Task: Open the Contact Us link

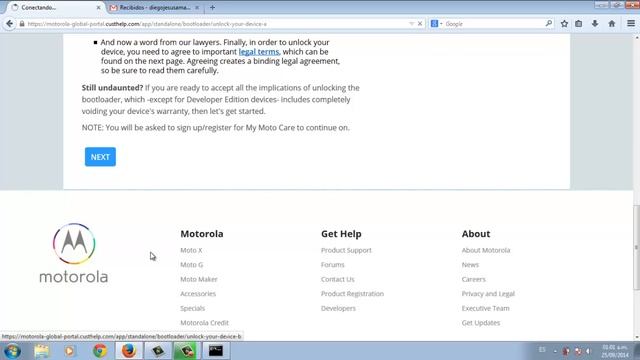Action: 338,279
